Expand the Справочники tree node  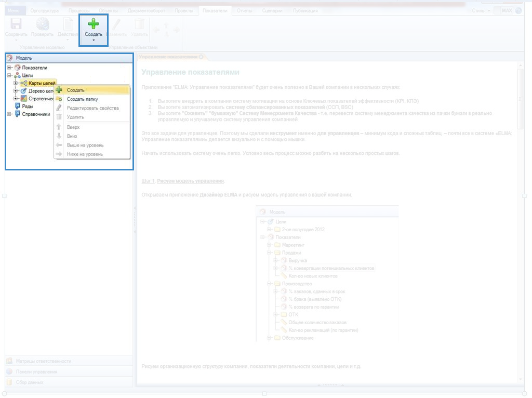coord(10,114)
